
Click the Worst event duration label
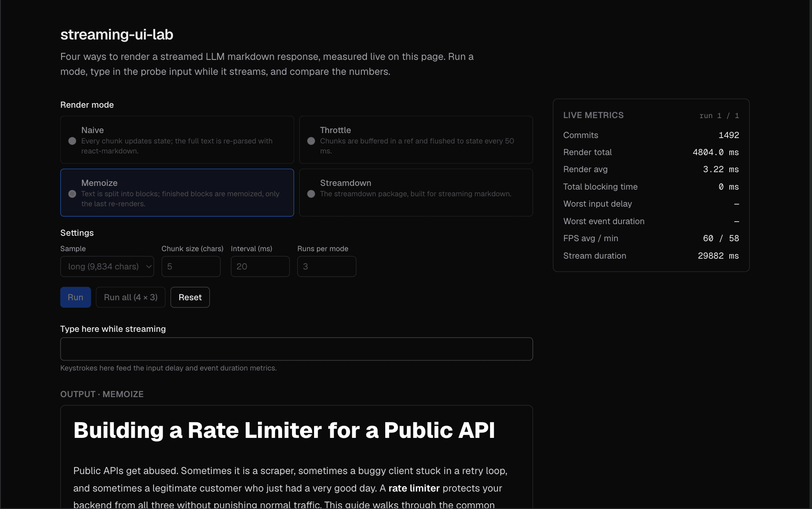pyautogui.click(x=604, y=221)
